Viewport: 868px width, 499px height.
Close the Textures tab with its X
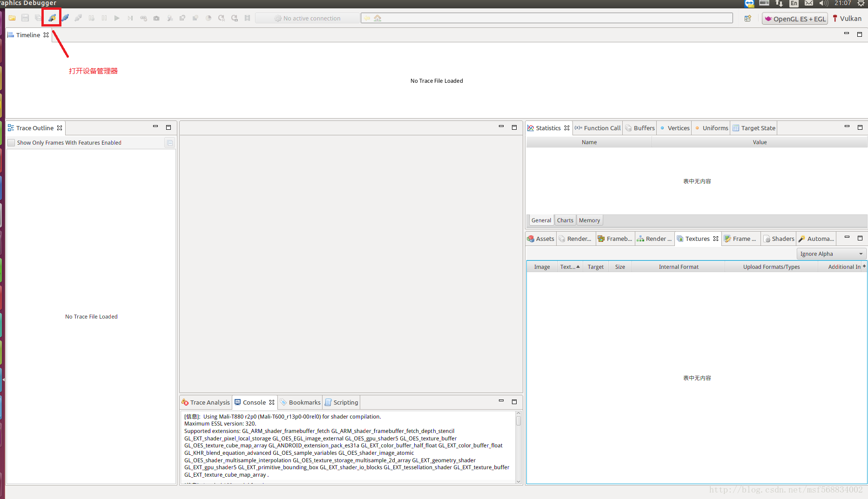pos(716,239)
